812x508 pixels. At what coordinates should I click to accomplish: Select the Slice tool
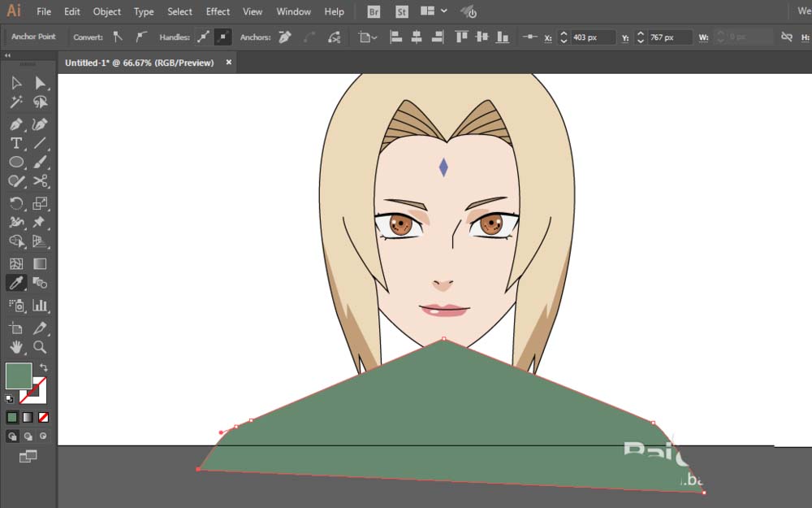[x=40, y=328]
